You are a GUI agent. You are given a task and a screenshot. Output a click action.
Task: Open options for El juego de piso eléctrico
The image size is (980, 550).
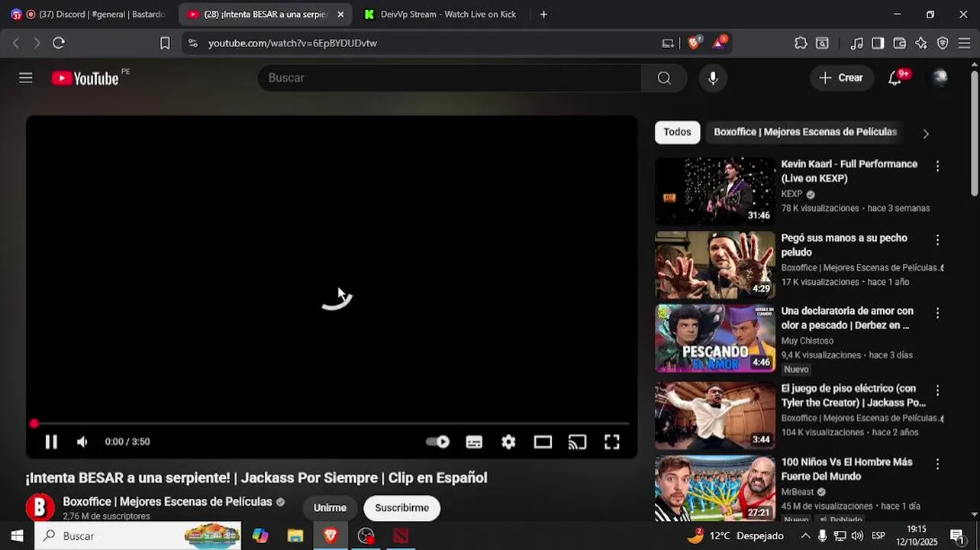(x=937, y=390)
